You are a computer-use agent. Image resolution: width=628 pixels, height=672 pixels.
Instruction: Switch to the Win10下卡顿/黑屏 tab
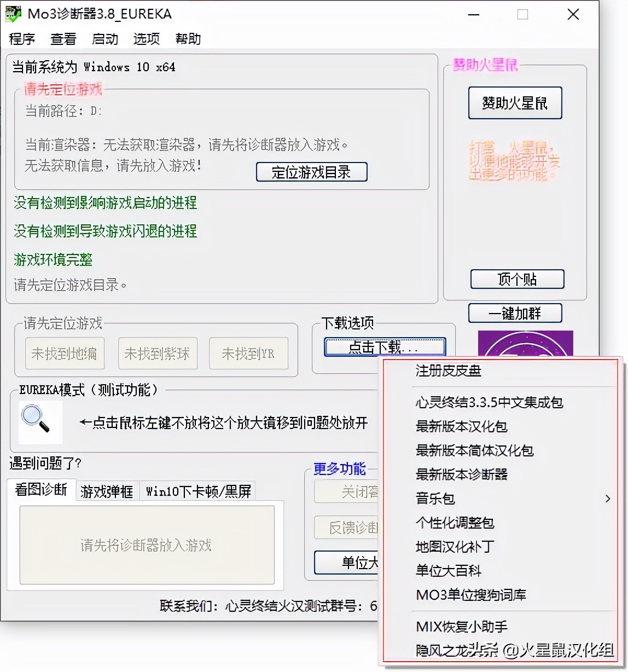coord(198,491)
